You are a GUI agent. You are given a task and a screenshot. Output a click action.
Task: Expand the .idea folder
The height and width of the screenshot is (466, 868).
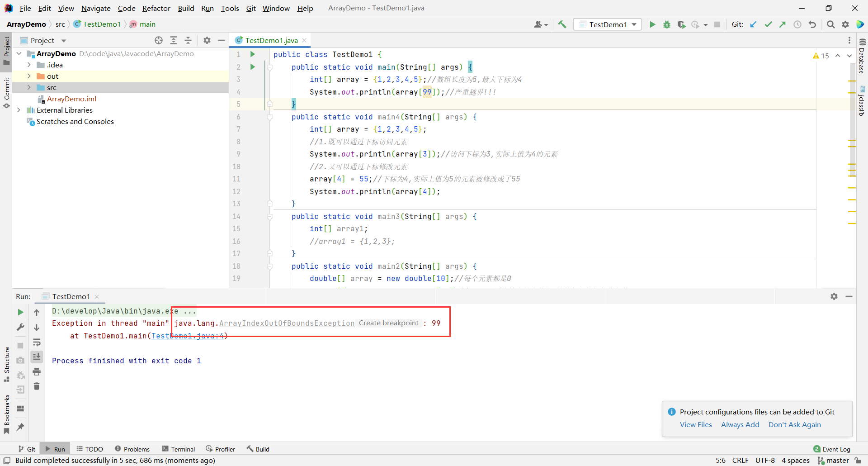click(x=29, y=65)
